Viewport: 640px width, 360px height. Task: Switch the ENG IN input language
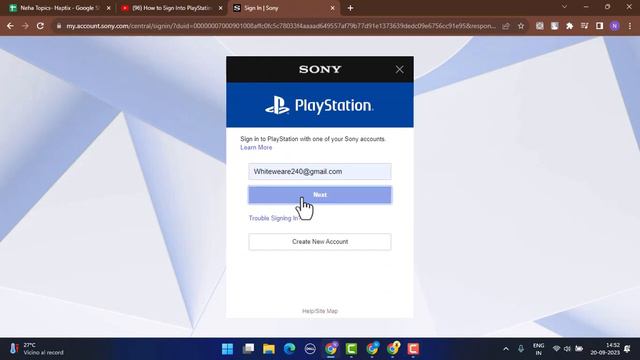tap(538, 349)
